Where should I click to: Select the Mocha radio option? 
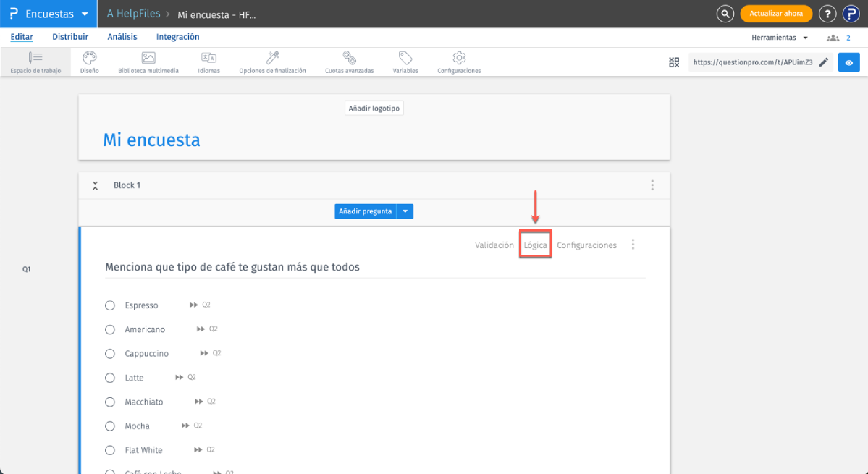click(110, 426)
